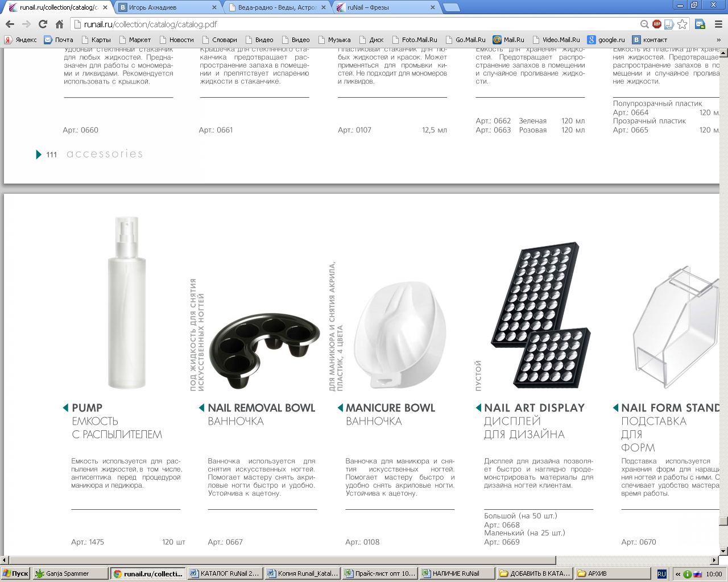
Task: Open the browser home page
Action: click(x=59, y=24)
